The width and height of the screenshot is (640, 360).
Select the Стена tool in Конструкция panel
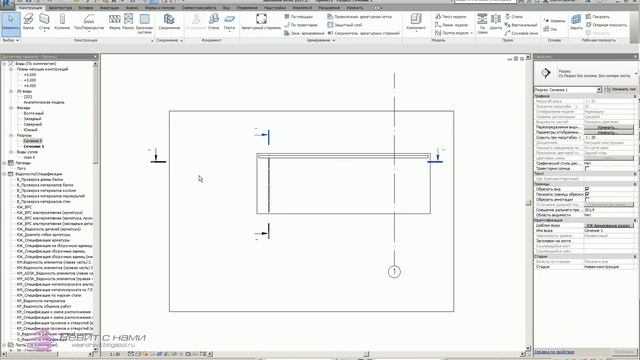pos(44,22)
